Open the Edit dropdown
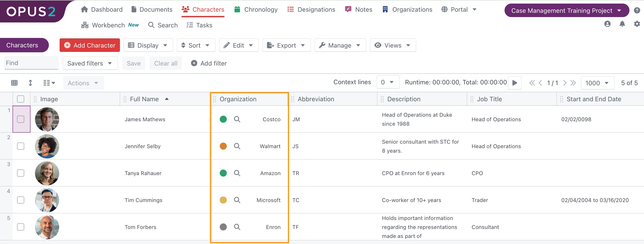The width and height of the screenshot is (644, 244). tap(239, 45)
